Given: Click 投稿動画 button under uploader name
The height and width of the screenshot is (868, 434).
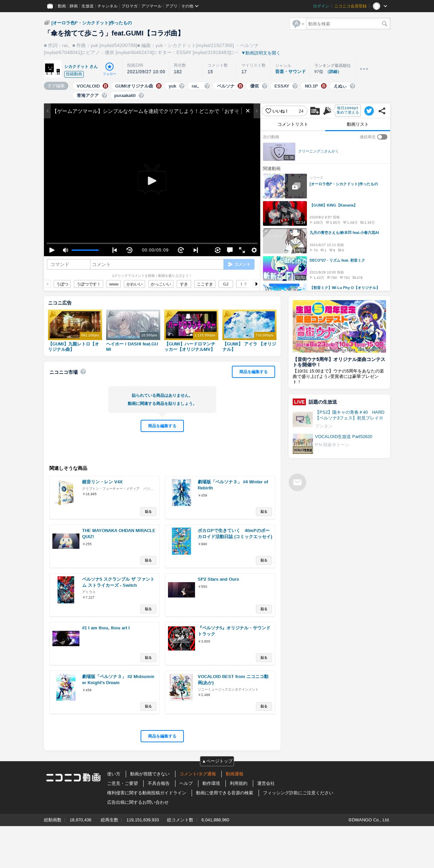Looking at the screenshot, I should tap(74, 74).
